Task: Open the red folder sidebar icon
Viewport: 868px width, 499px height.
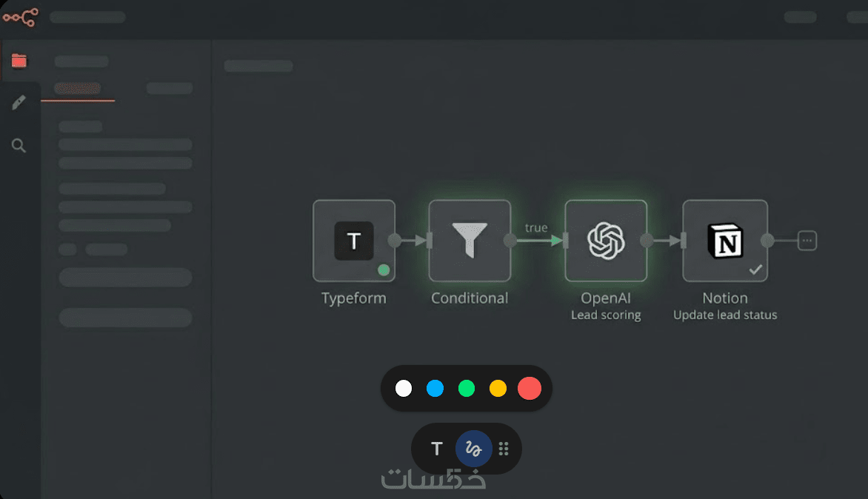Action: tap(19, 60)
